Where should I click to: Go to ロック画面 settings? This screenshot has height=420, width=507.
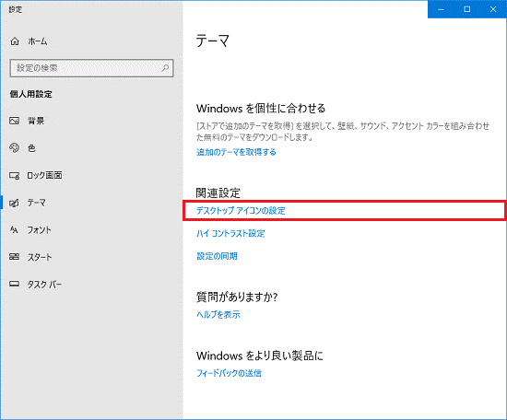click(x=91, y=175)
